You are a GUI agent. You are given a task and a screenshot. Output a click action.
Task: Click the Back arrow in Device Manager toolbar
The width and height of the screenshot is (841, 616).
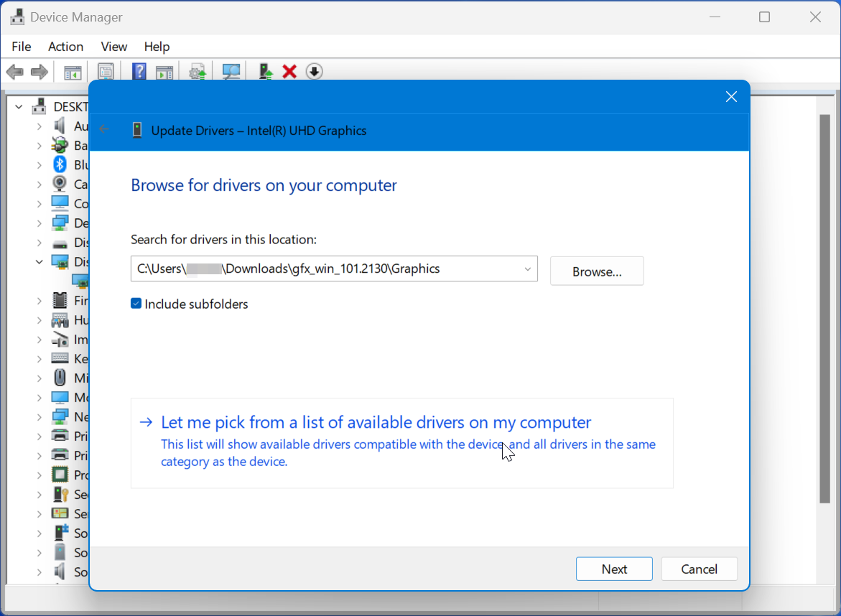(14, 71)
